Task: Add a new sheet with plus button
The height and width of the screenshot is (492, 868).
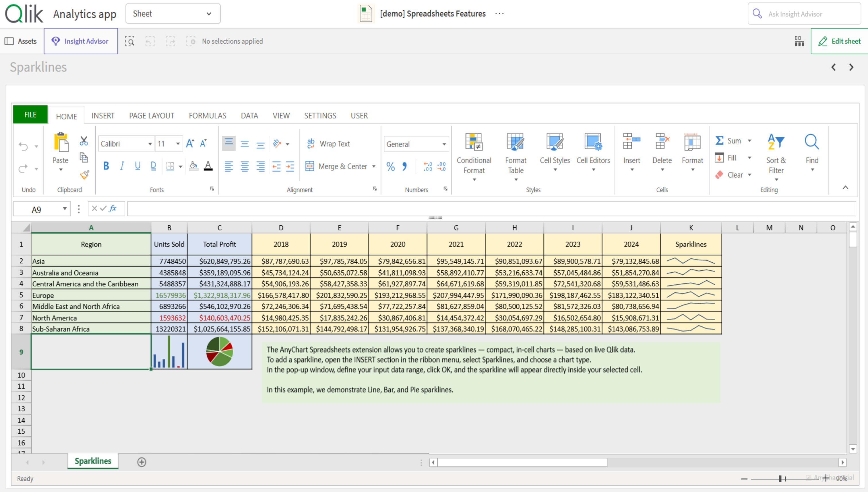Action: click(142, 462)
